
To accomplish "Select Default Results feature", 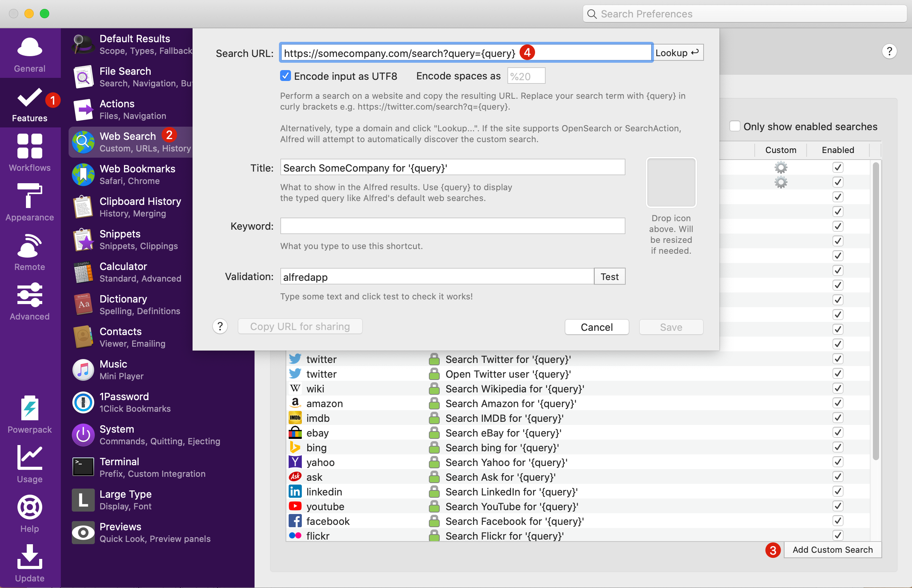I will [131, 45].
